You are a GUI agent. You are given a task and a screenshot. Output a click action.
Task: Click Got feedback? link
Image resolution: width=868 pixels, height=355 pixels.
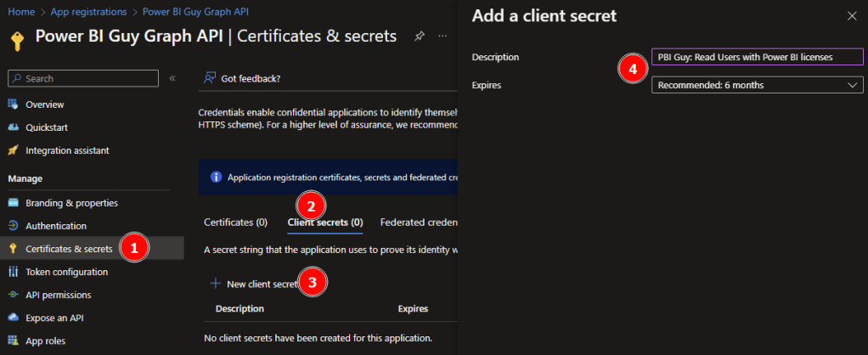[250, 78]
